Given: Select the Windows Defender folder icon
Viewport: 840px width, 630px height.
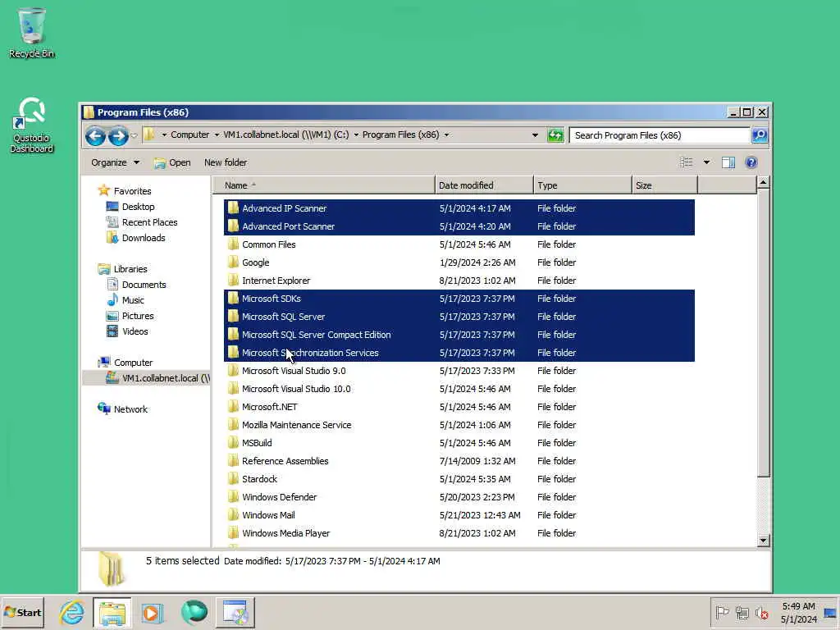Looking at the screenshot, I should pyautogui.click(x=232, y=497).
